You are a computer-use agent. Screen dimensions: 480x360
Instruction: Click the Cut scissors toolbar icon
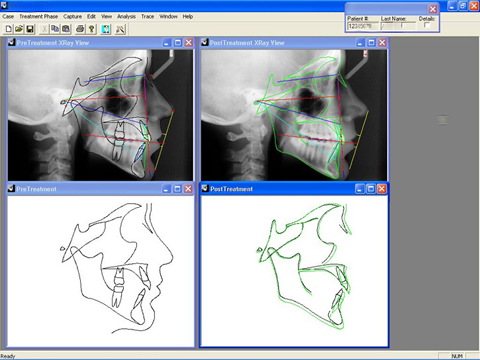point(44,29)
